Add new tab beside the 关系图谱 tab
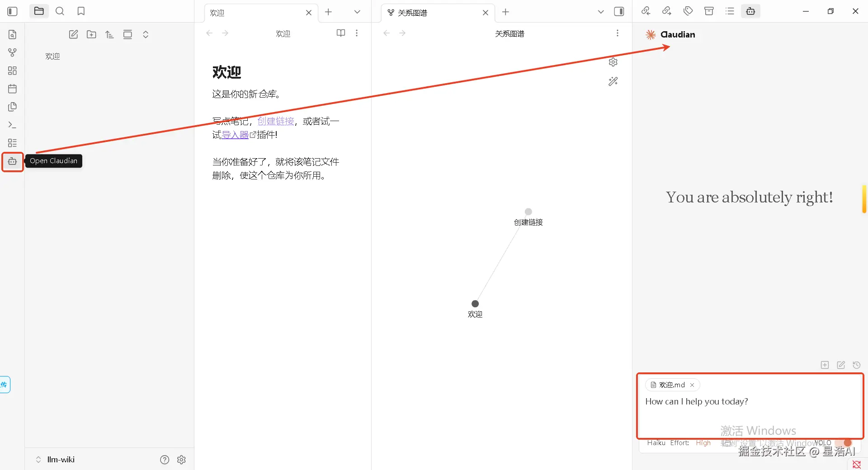This screenshot has width=868, height=470. point(505,12)
